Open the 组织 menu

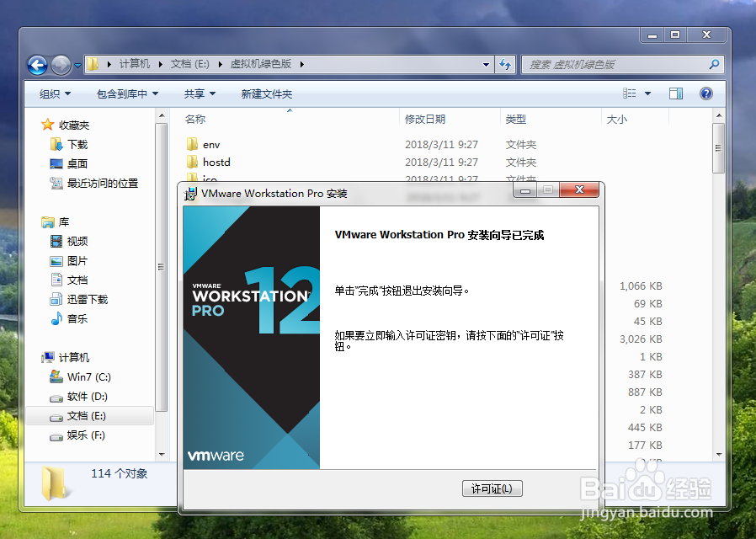55,94
